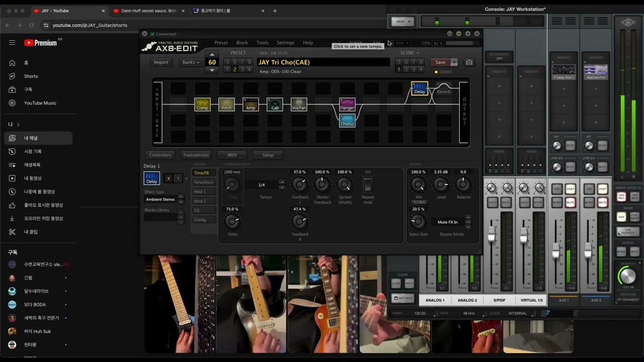Click the Import button
The image size is (644, 362).
161,62
